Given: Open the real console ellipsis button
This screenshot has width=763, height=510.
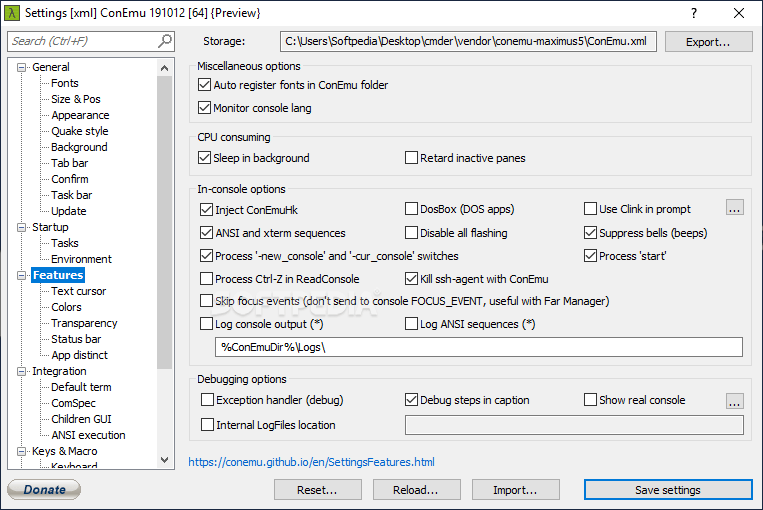Looking at the screenshot, I should (734, 401).
